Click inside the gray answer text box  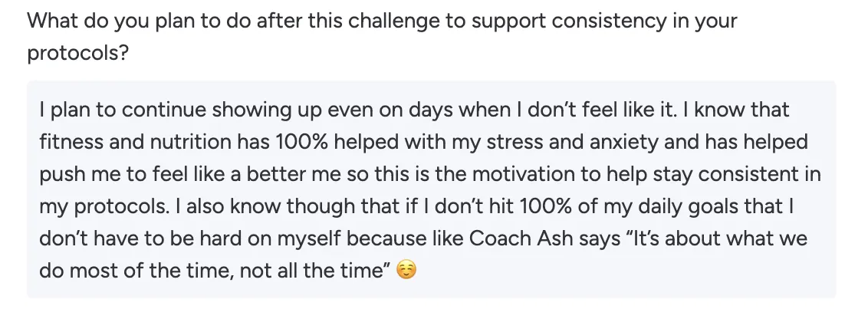click(431, 189)
